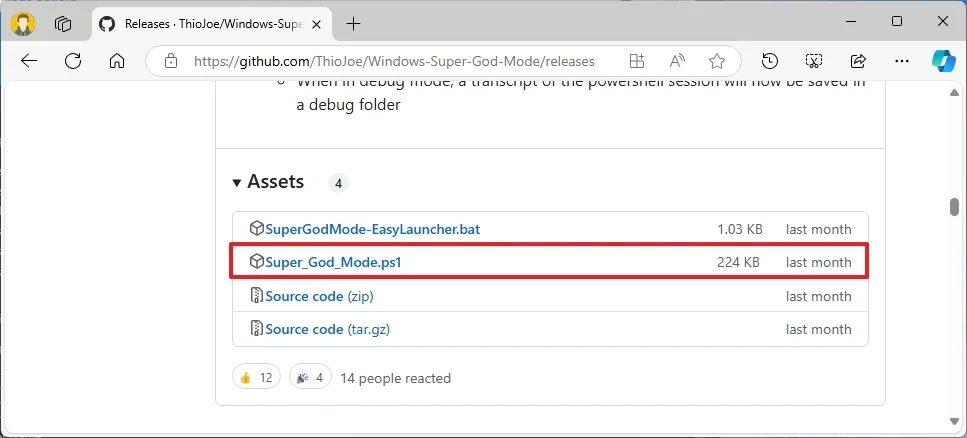Download Source code (zip)

[x=319, y=296]
